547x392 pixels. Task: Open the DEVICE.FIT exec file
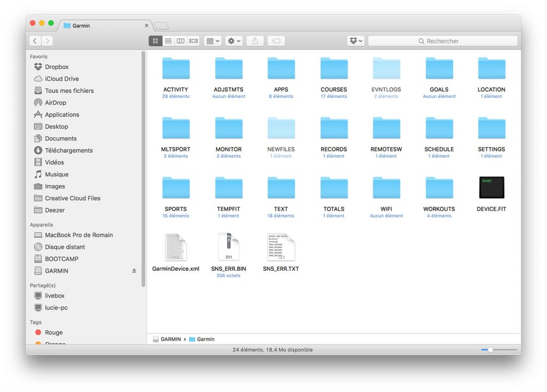tap(491, 188)
